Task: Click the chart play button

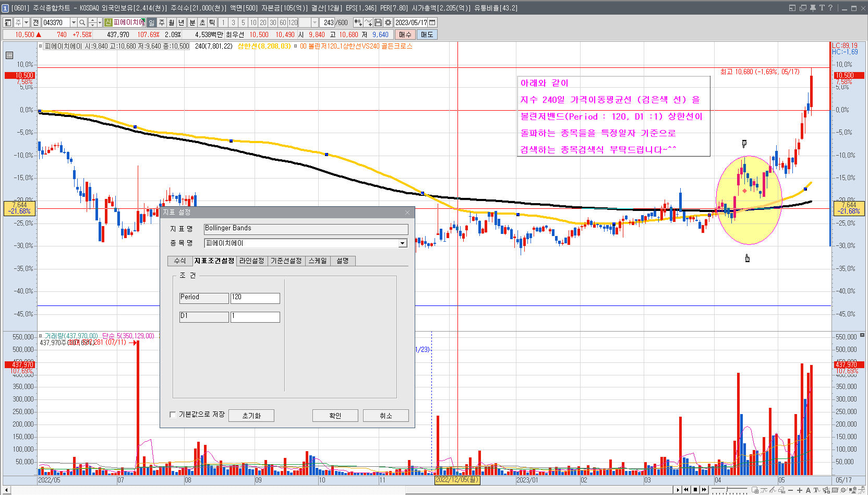Action: click(x=678, y=490)
